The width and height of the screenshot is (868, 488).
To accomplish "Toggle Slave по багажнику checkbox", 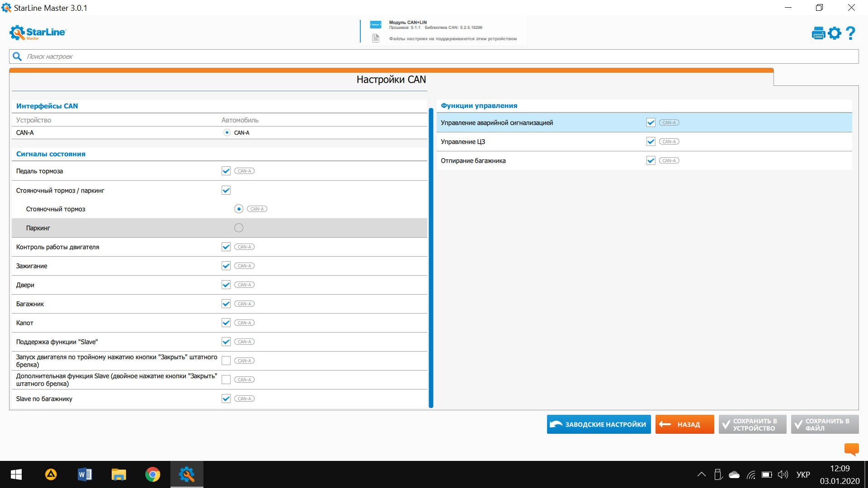I will pos(226,399).
